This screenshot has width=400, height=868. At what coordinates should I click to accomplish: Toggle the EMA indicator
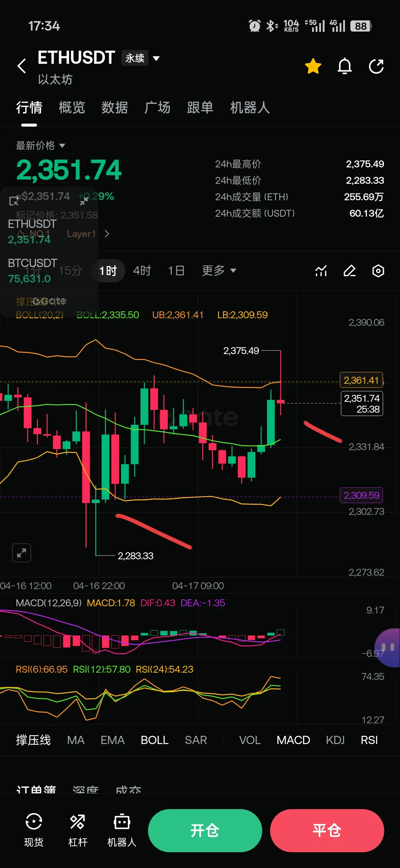coord(113,740)
